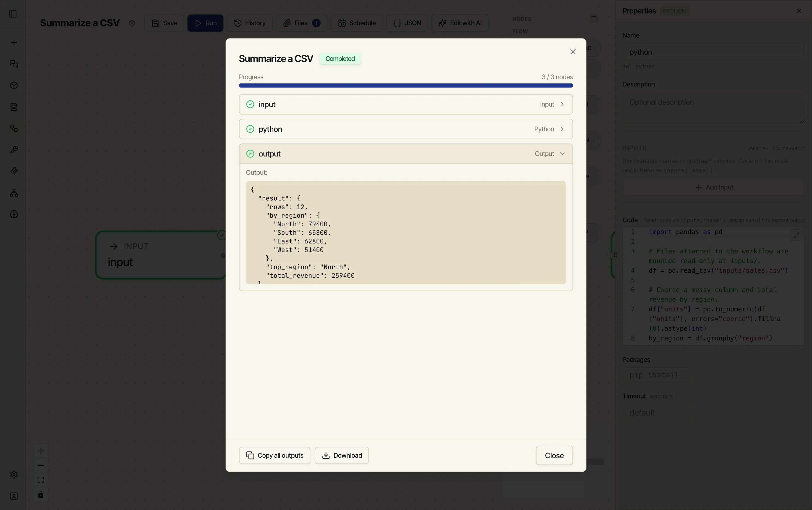Click the "East": 62800 output line
This screenshot has width=812, height=510.
(x=300, y=241)
